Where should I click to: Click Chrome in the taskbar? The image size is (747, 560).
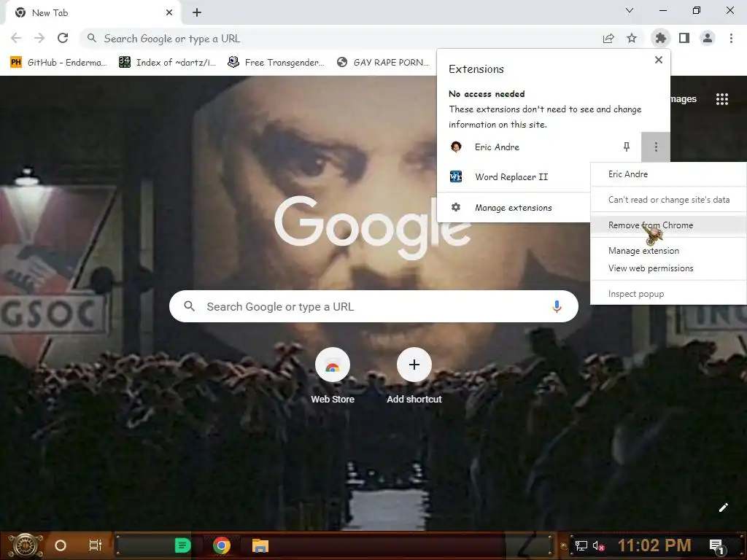pos(222,545)
